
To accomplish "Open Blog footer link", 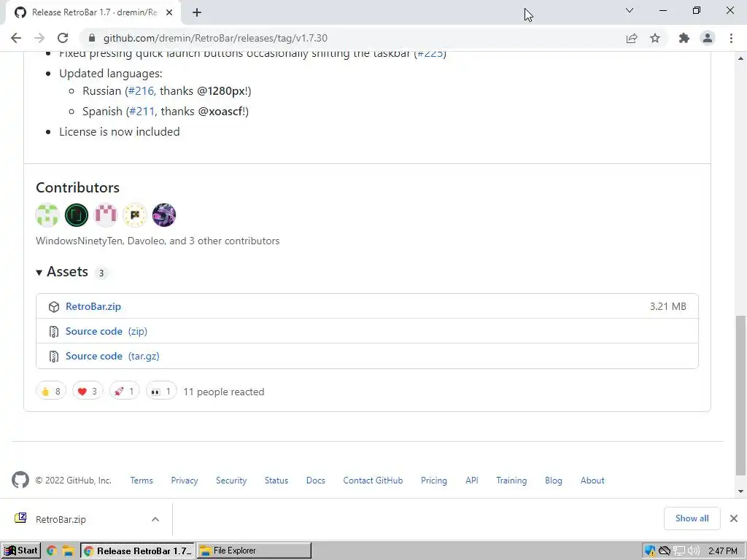I will tap(554, 481).
